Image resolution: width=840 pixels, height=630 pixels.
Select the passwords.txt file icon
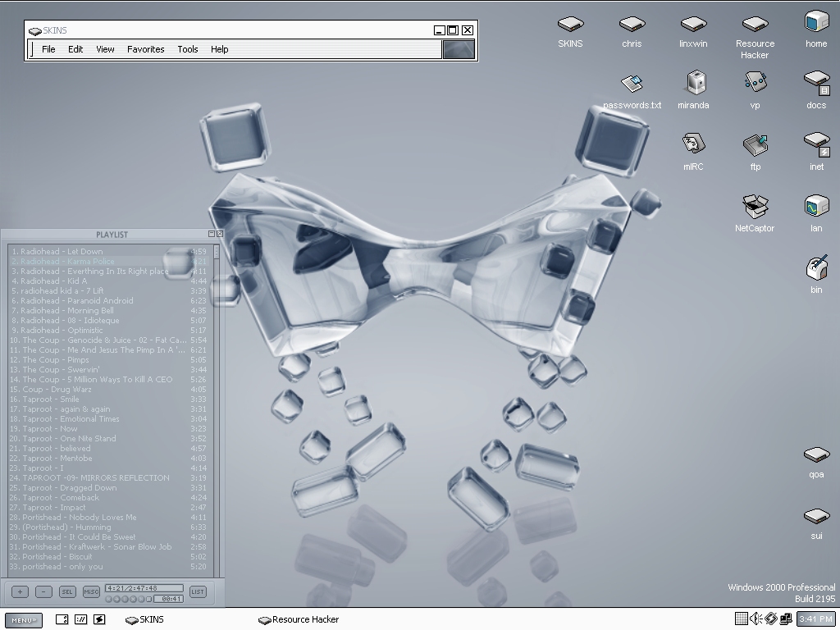(x=632, y=84)
